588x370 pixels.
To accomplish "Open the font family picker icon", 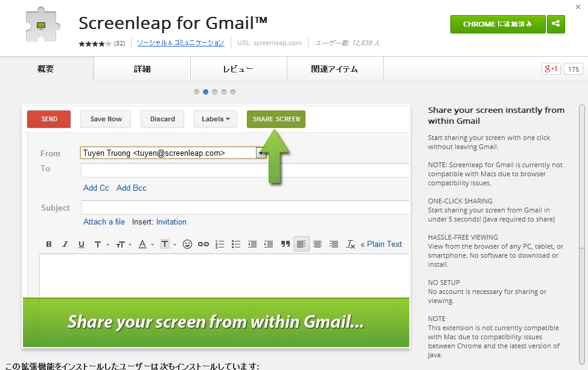I will coord(98,244).
